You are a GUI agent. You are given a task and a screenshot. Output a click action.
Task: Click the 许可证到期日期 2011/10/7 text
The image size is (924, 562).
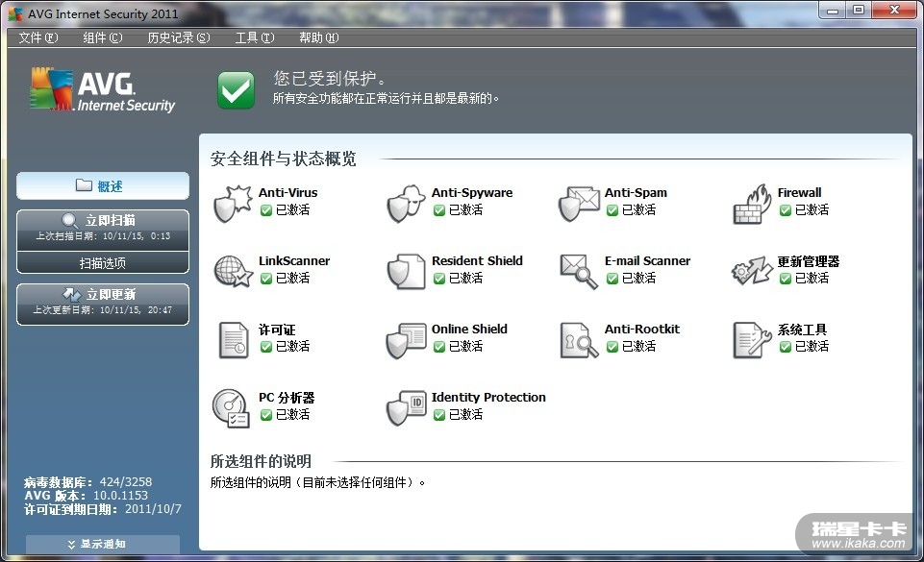(x=103, y=509)
